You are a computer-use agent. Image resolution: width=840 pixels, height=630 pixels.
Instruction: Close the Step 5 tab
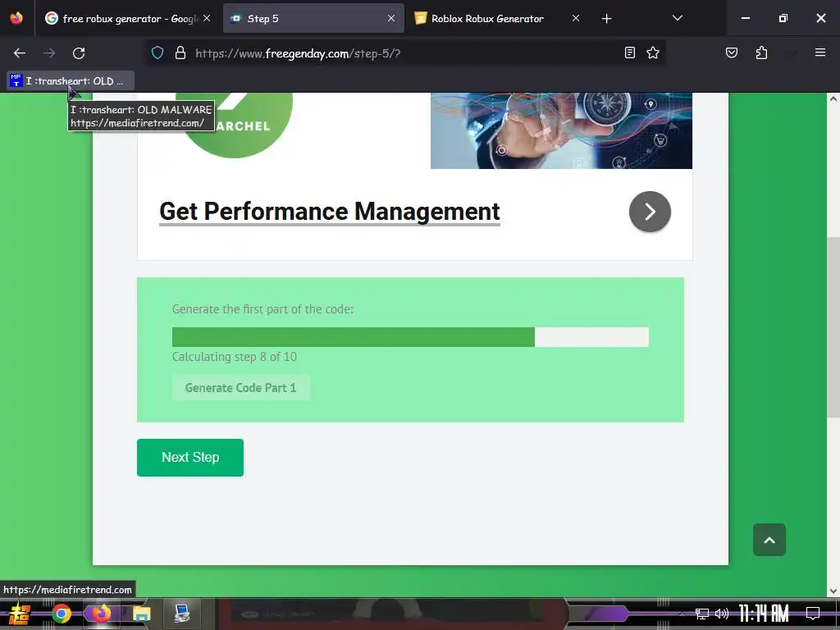391,18
